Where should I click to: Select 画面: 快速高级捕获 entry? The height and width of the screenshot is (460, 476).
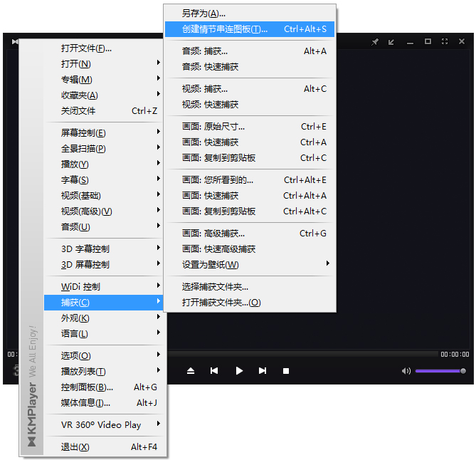pyautogui.click(x=250, y=249)
